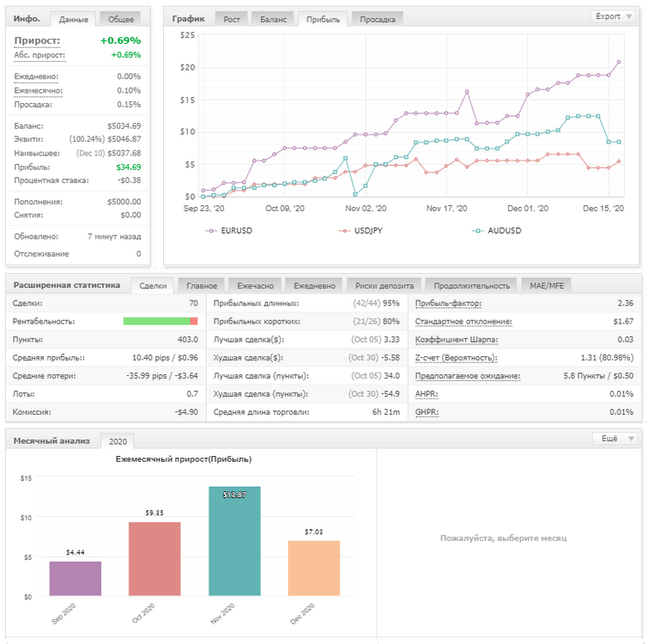Image resolution: width=648 pixels, height=644 pixels.
Task: Click the Стандартное отклонение label
Action: pyautogui.click(x=463, y=322)
